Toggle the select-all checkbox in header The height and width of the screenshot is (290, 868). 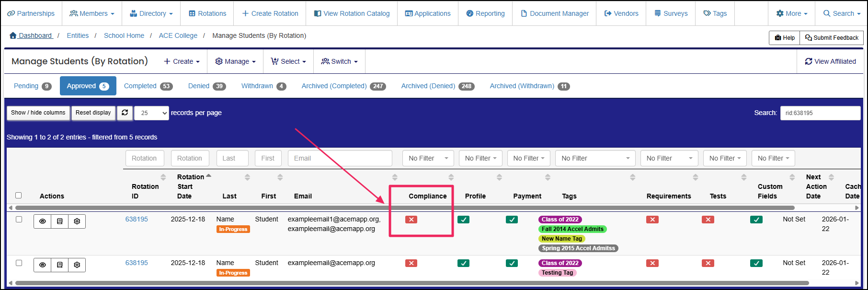(x=19, y=195)
